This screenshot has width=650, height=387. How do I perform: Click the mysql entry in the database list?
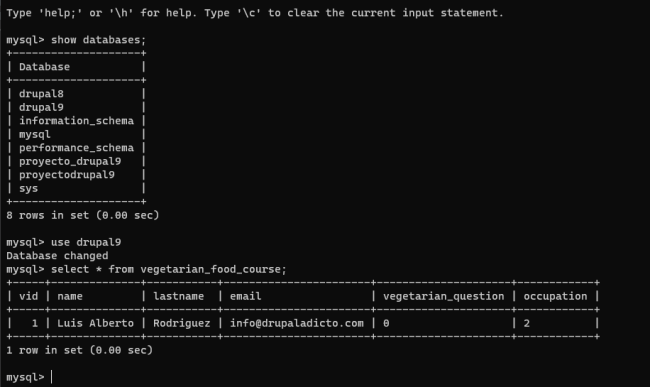(x=34, y=135)
